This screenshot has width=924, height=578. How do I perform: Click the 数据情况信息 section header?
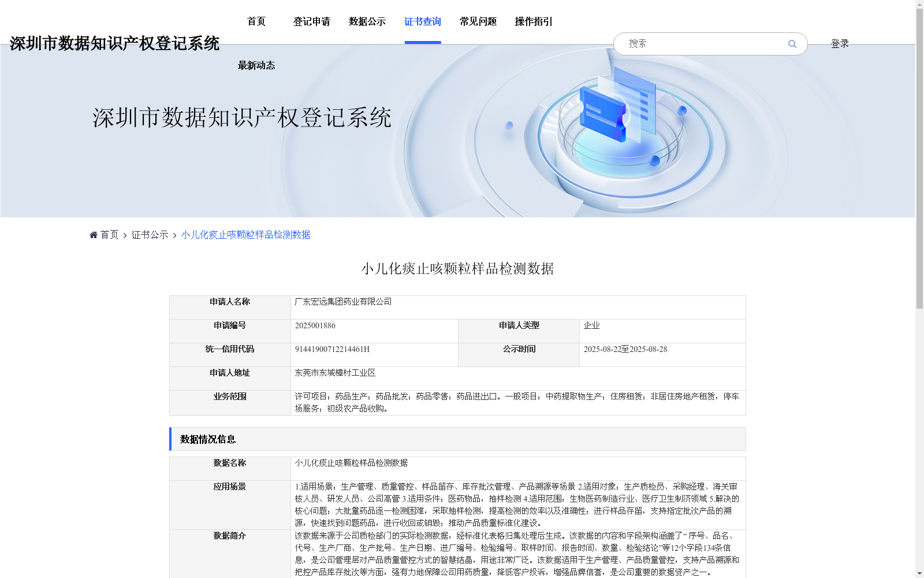point(457,439)
